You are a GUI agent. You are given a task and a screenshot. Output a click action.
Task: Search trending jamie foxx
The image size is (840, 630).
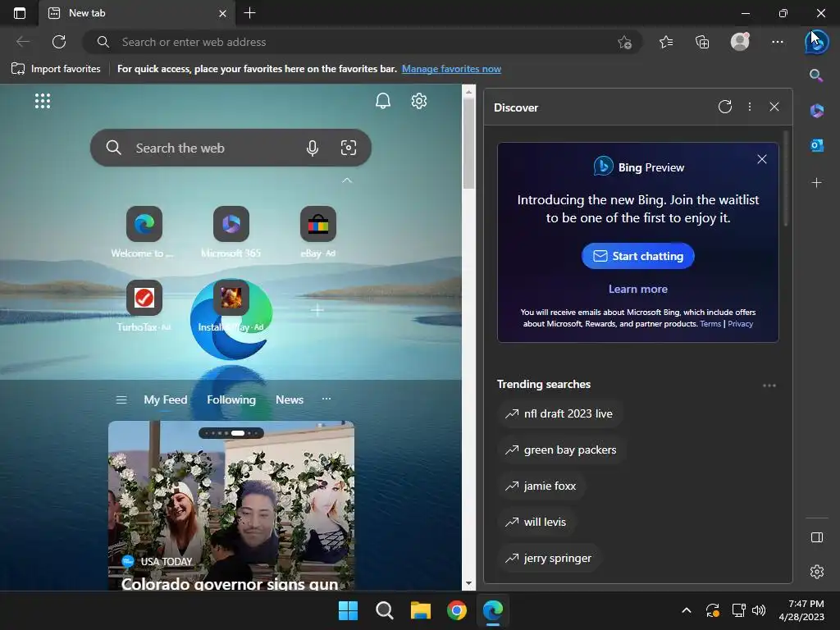542,486
